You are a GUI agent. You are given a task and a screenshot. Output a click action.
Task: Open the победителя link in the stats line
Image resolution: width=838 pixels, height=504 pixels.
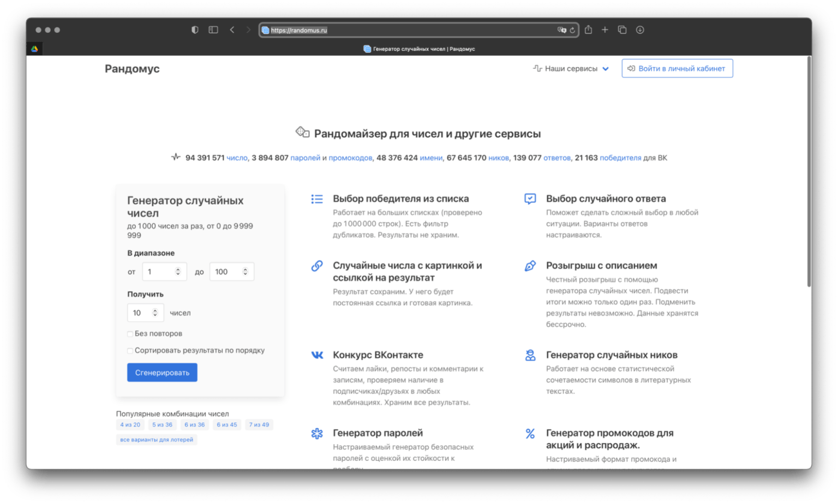click(620, 158)
